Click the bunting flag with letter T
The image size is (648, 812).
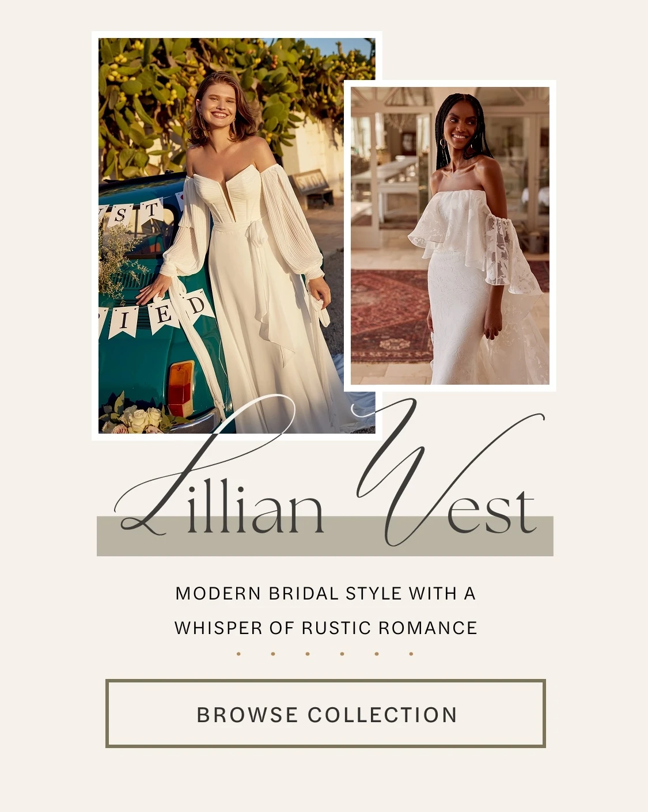click(x=151, y=213)
